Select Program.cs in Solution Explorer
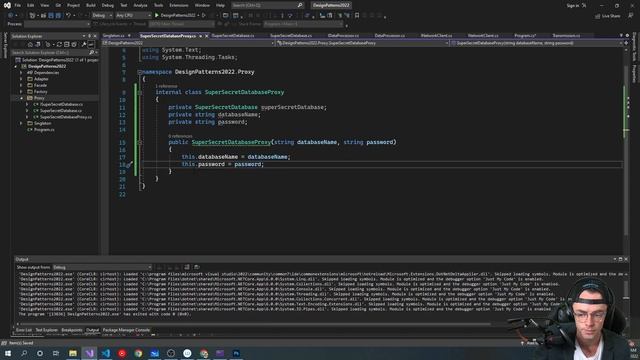The height and width of the screenshot is (360, 640). click(44, 130)
